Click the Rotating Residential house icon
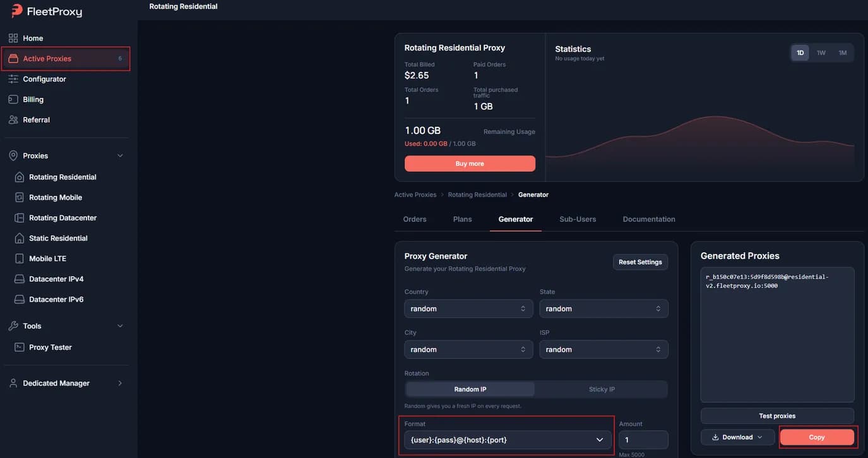868x458 pixels. coord(20,177)
